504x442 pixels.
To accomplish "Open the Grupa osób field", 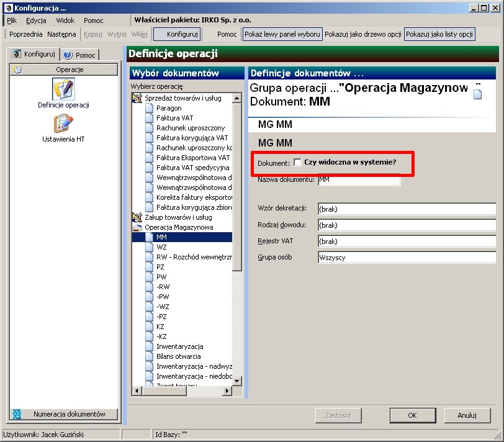I will tap(407, 258).
